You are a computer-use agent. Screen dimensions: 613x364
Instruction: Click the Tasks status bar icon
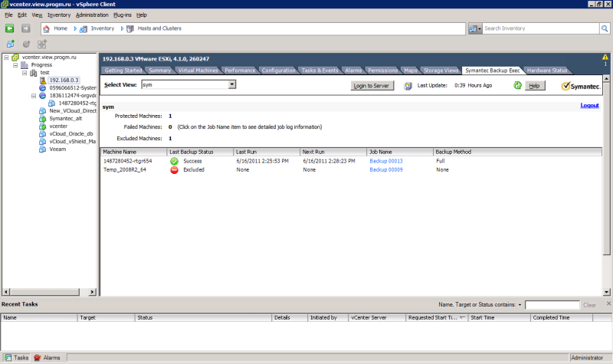coord(8,358)
